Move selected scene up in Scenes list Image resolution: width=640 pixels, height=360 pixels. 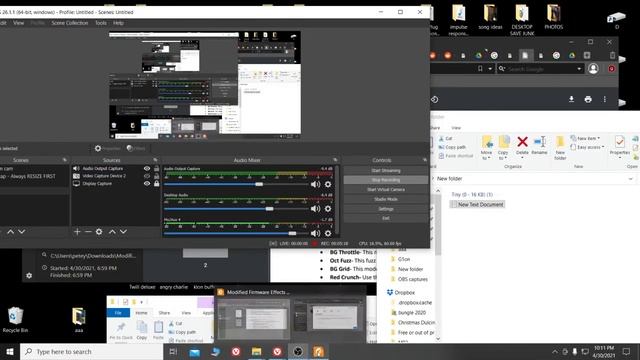coord(11,231)
